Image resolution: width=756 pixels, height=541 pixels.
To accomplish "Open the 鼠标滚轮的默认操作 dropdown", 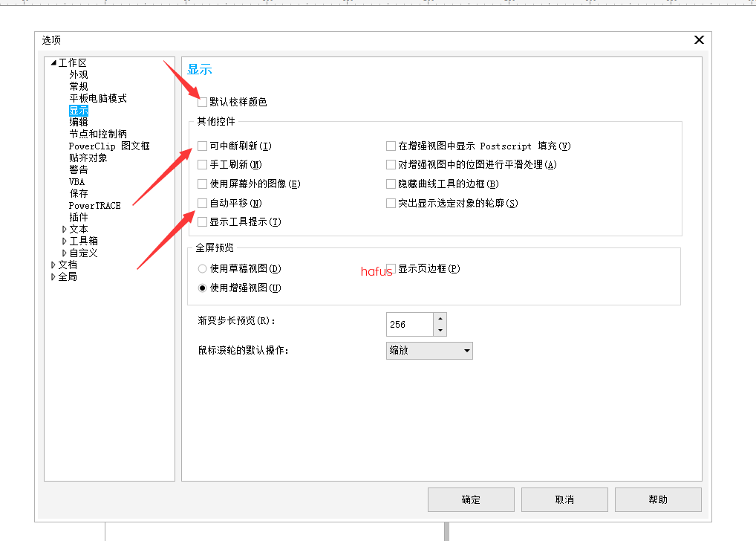I will pos(429,351).
